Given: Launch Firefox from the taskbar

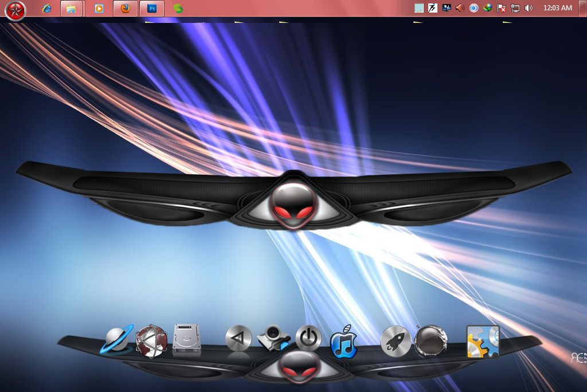Looking at the screenshot, I should (x=125, y=8).
